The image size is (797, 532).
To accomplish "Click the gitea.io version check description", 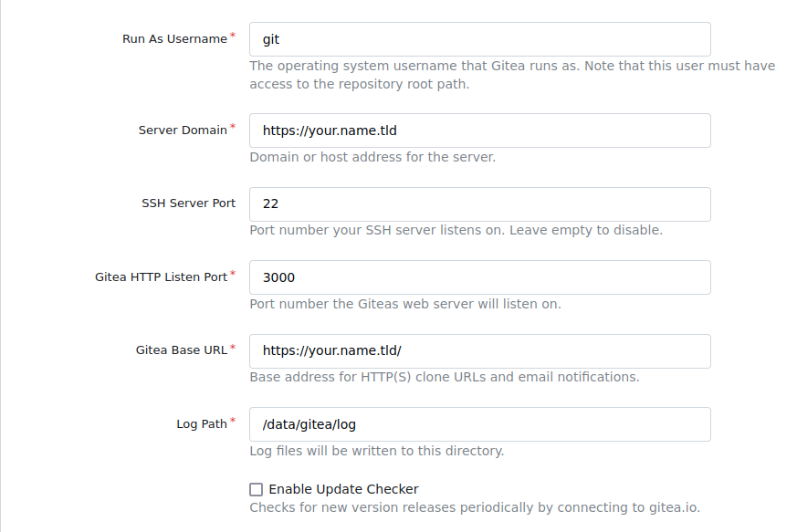I will click(x=475, y=507).
